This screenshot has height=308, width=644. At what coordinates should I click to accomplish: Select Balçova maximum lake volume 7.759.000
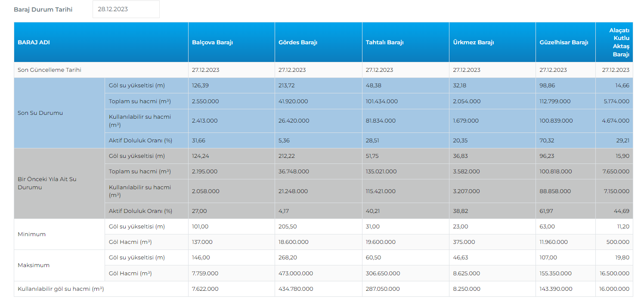[x=205, y=274]
